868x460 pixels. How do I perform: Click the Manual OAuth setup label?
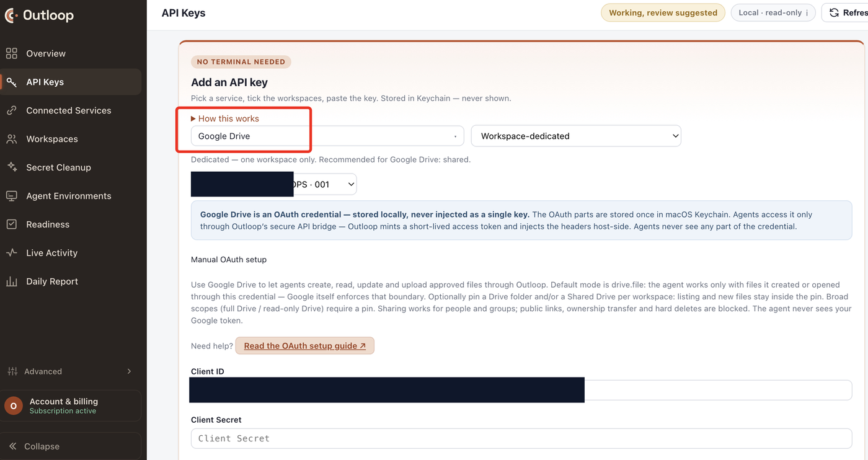point(229,260)
